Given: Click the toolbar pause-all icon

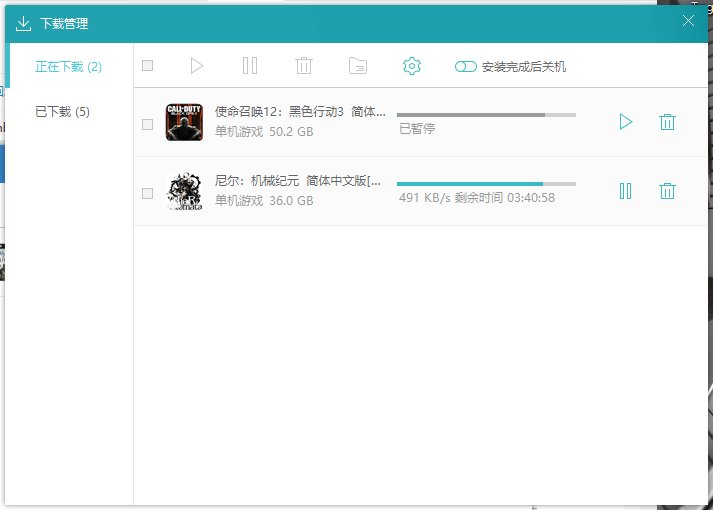Looking at the screenshot, I should pyautogui.click(x=250, y=66).
